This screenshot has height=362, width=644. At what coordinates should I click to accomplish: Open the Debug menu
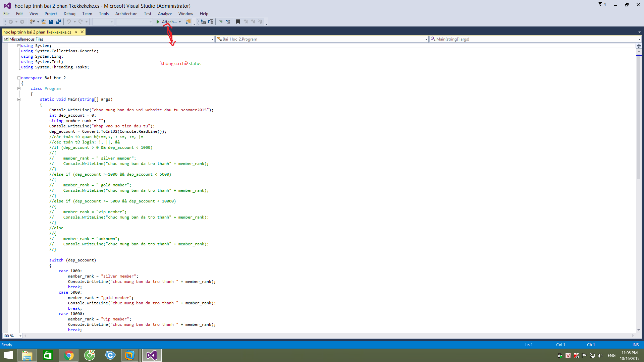[x=69, y=14]
